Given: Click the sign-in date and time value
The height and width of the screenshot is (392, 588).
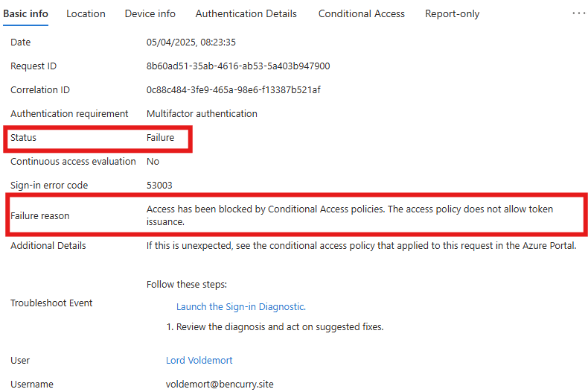Looking at the screenshot, I should (191, 42).
